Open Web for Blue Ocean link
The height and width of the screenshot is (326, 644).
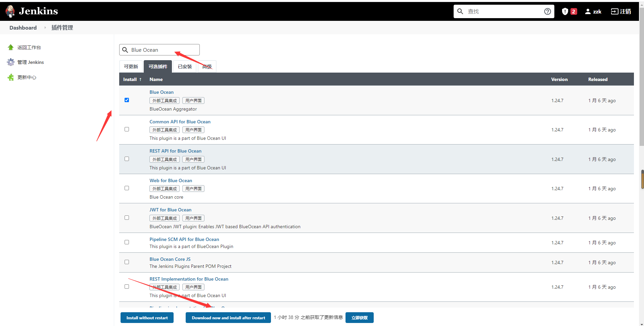coord(171,180)
